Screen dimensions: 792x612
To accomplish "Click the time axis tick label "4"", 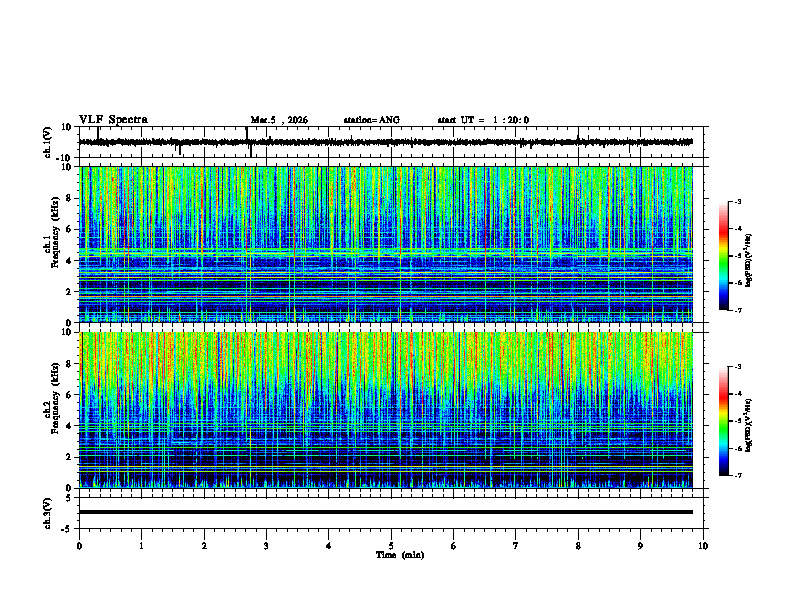I will click(x=329, y=546).
